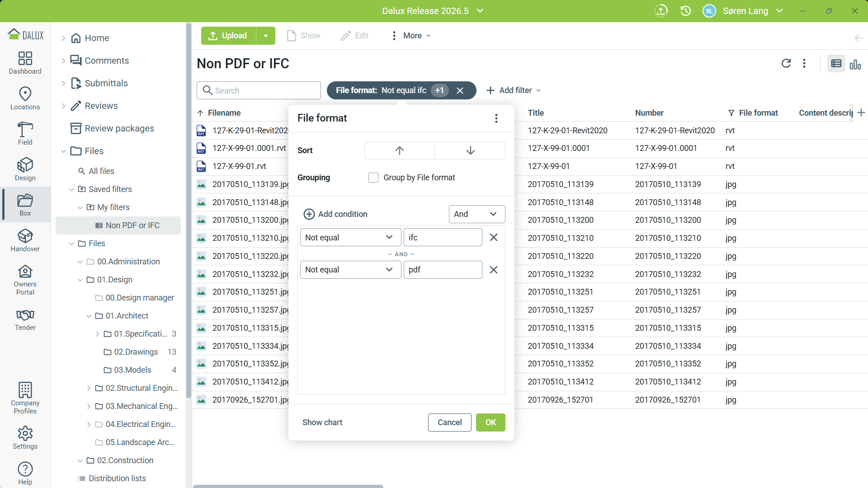This screenshot has width=868, height=488.
Task: Open the operator dropdown for ifc condition
Action: click(x=350, y=237)
